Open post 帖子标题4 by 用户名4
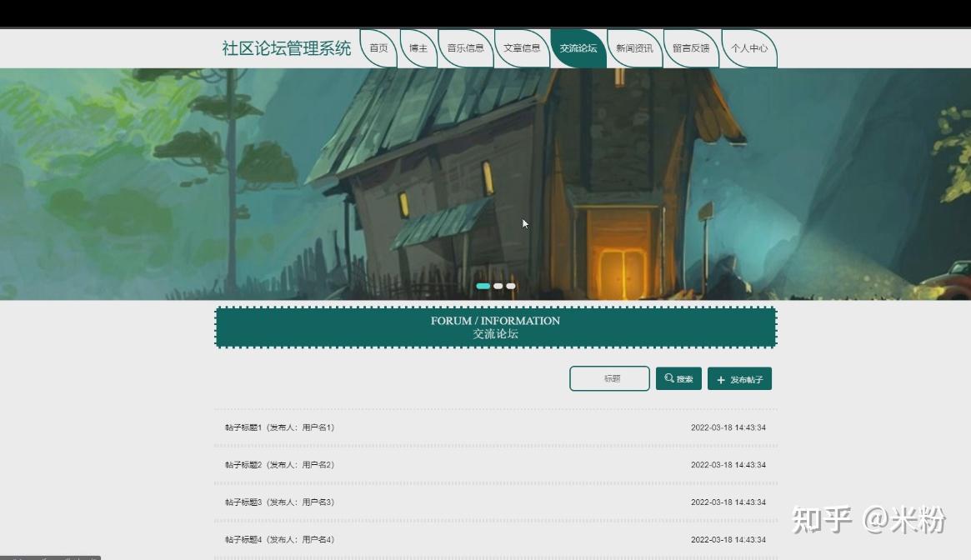 [x=279, y=539]
